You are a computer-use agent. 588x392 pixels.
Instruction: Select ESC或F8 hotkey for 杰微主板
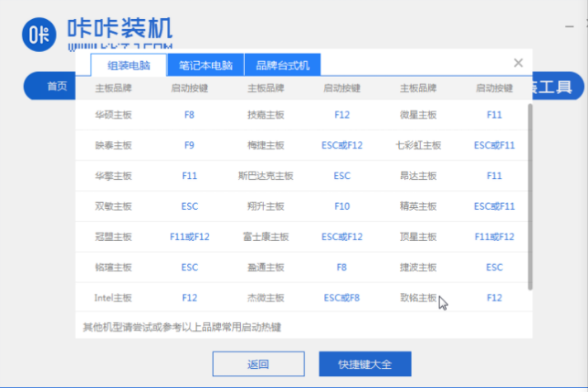[x=342, y=297]
